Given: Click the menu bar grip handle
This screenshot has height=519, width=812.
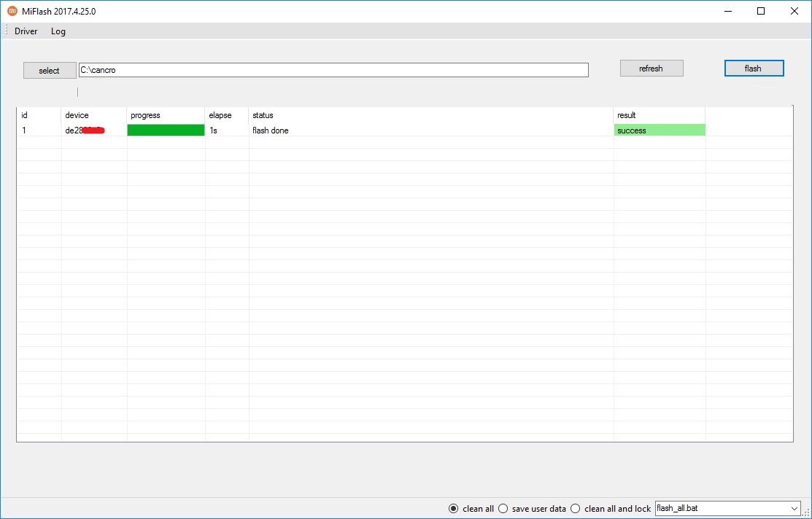Looking at the screenshot, I should 7,31.
